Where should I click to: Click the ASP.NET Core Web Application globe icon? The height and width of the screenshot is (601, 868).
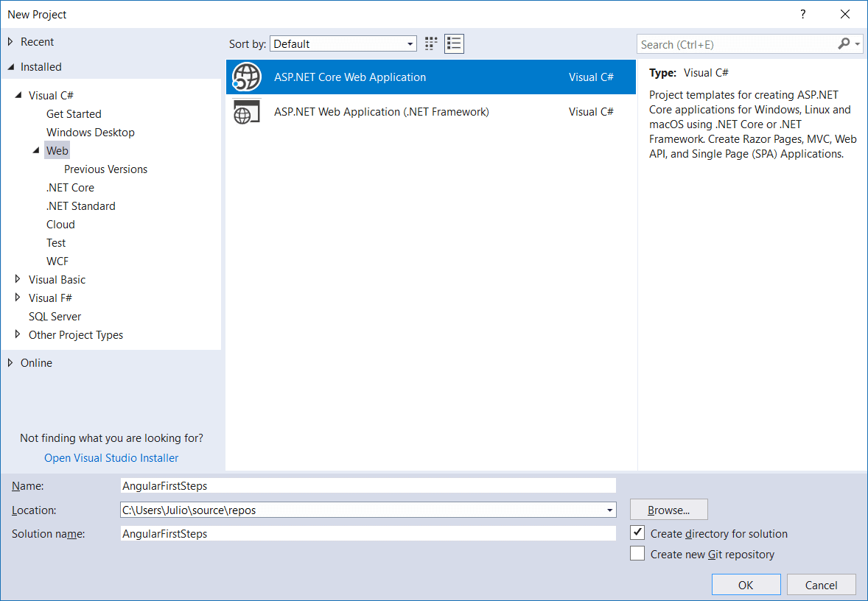(x=246, y=77)
